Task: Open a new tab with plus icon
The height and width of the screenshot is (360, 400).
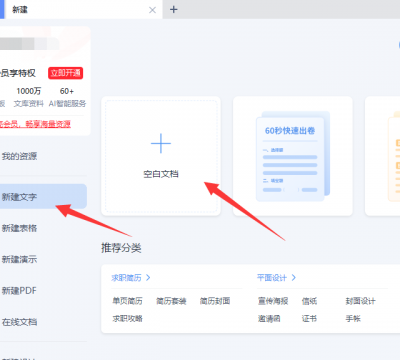Action: (x=174, y=9)
